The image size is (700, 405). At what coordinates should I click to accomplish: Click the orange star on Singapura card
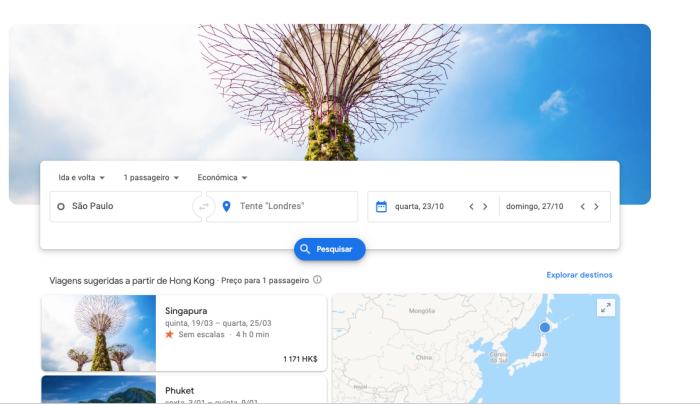[x=169, y=334]
